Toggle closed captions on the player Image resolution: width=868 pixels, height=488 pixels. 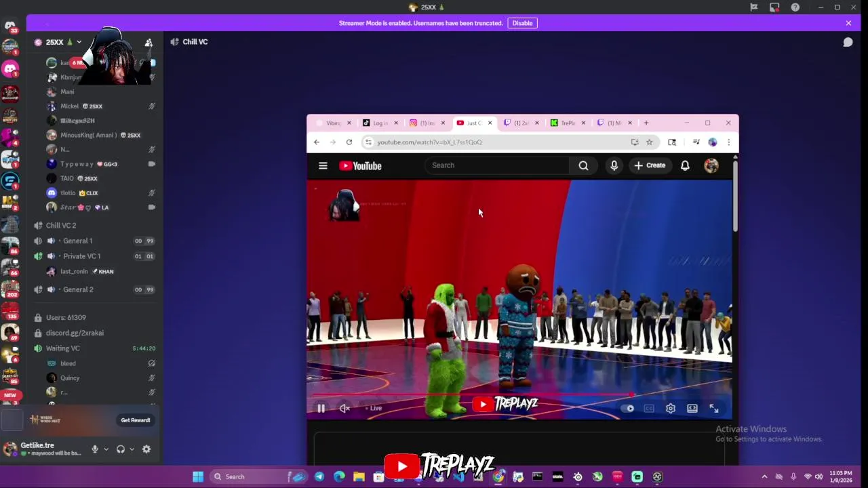[649, 408]
